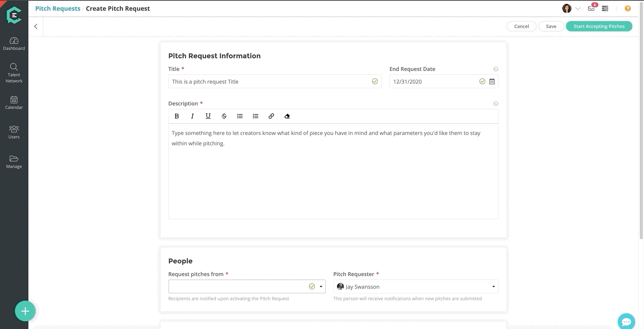644x329 pixels.
Task: Click the green plus create button
Action: point(25,311)
